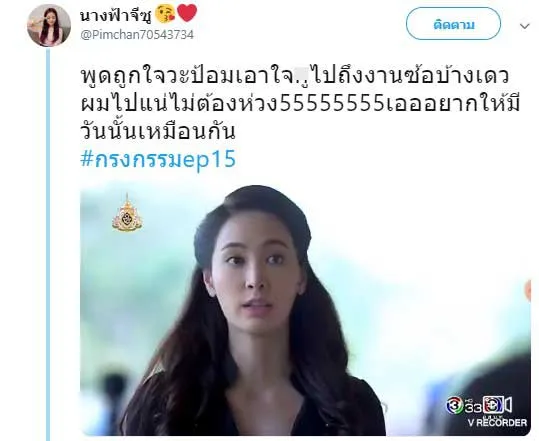539x441 pixels.
Task: Click the 55555555 laughter text in tweet
Action: click(332, 104)
